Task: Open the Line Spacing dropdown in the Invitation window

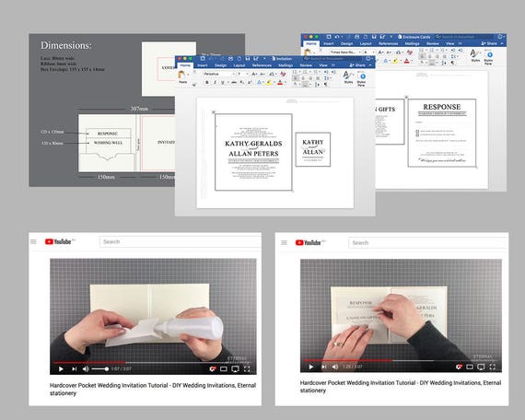Action: tap(327, 77)
